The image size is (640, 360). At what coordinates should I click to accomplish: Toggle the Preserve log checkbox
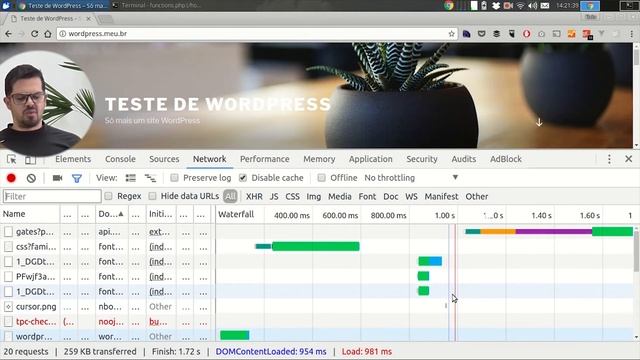174,178
